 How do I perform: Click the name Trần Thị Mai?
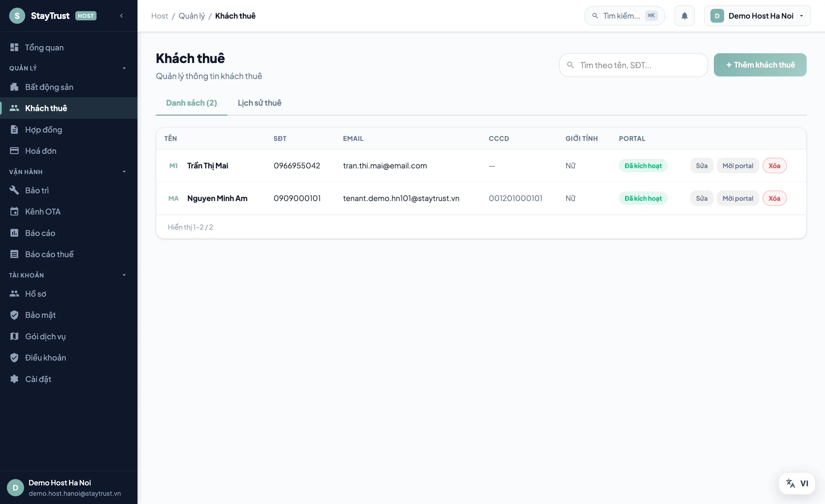point(208,166)
